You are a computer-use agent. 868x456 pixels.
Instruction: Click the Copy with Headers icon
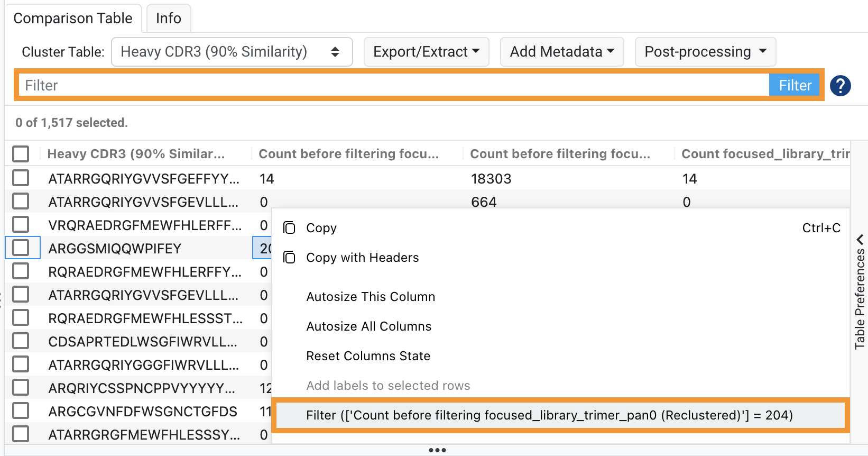(289, 258)
